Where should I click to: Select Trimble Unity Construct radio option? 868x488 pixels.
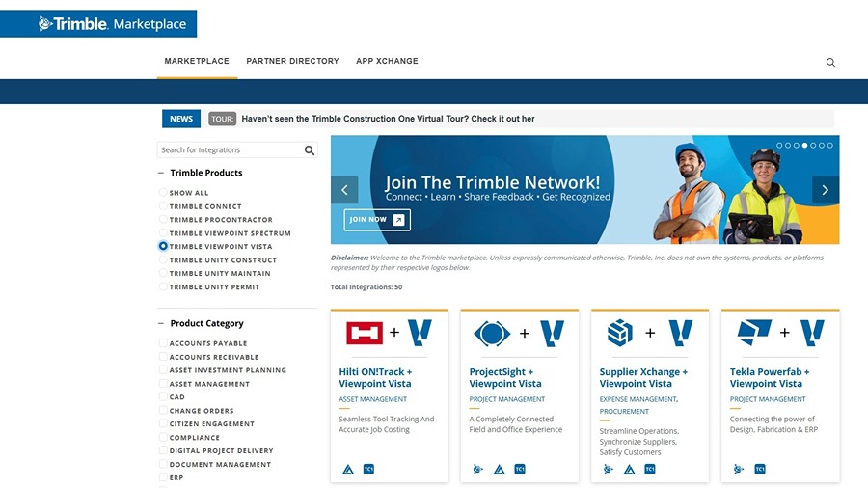point(163,259)
